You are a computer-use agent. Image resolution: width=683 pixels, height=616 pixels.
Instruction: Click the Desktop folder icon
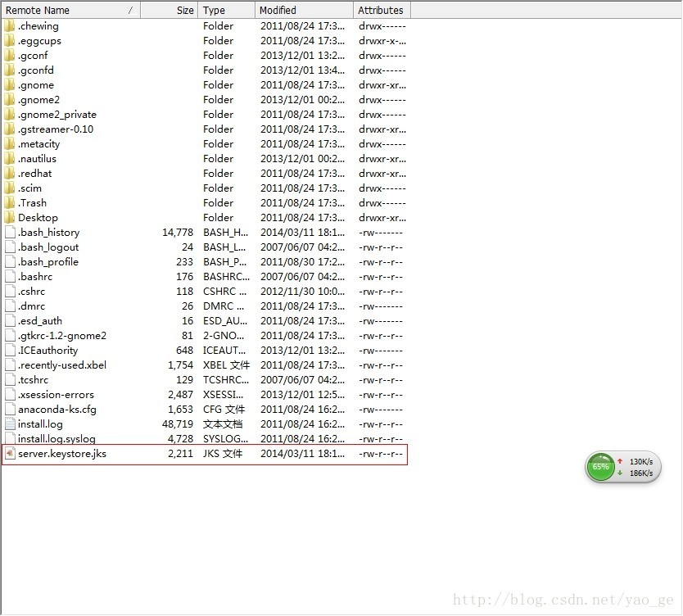10,218
